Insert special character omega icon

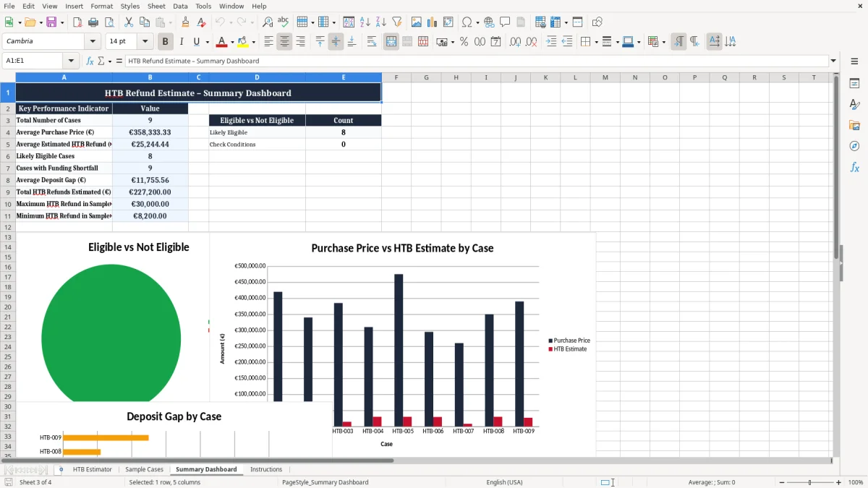point(467,22)
